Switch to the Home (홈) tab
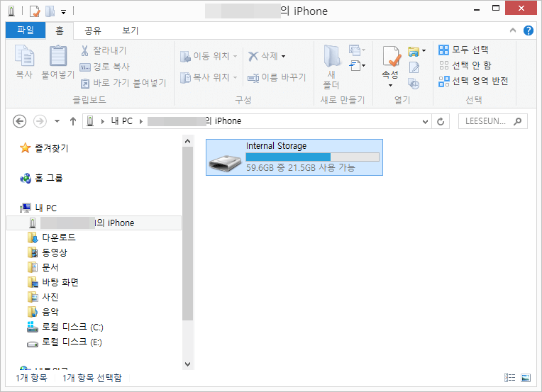The width and height of the screenshot is (542, 392). click(x=60, y=30)
